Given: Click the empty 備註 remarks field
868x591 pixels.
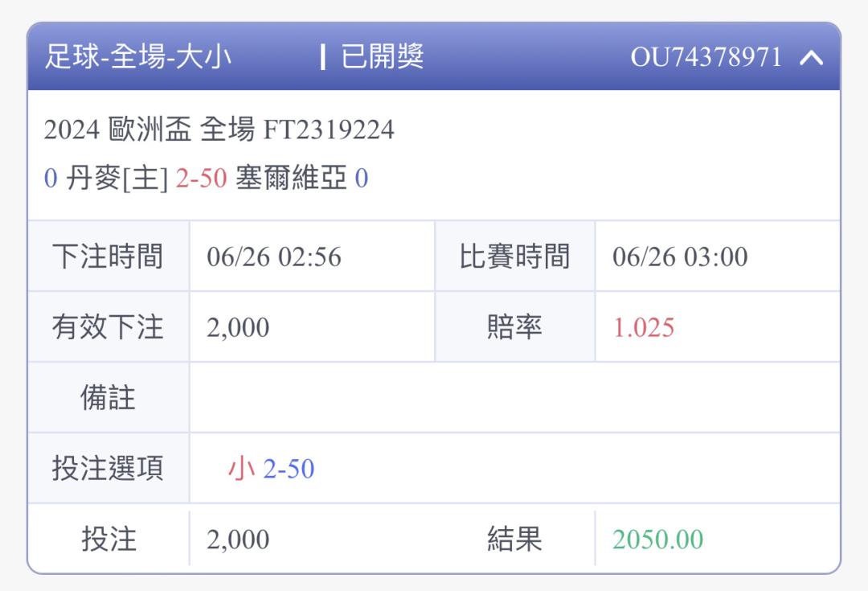Looking at the screenshot, I should [515, 398].
